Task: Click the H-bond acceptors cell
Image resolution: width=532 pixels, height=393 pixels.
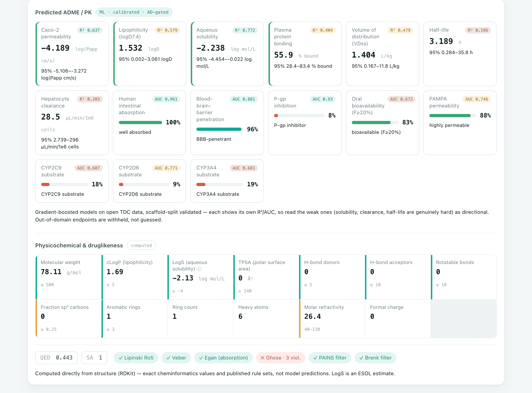Action: [x=398, y=277]
